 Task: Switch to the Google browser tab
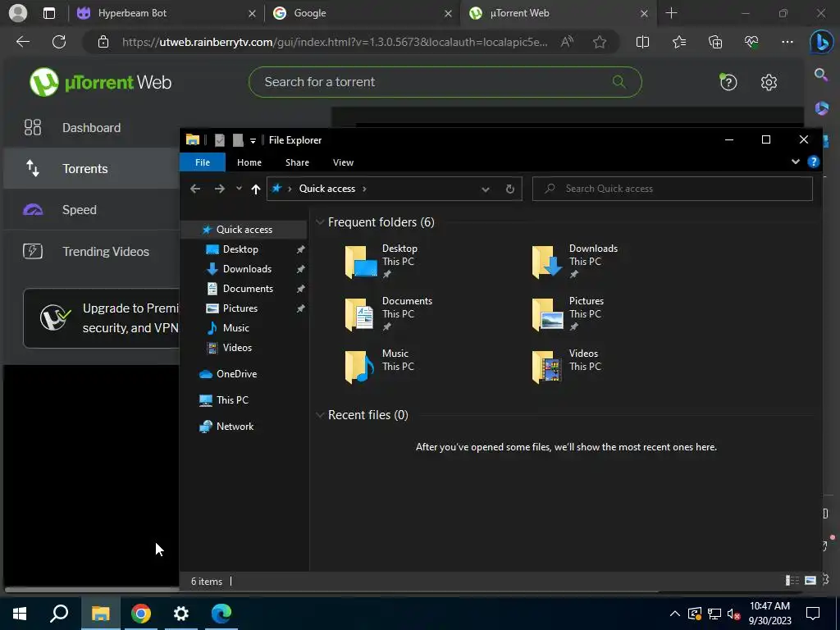point(362,13)
